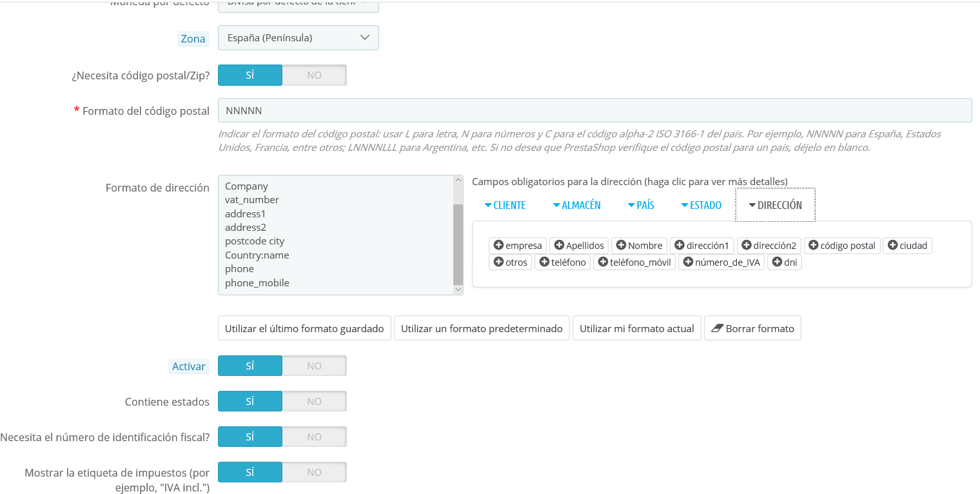Add Nombre field via its plus icon
This screenshot has height=494, width=980.
click(621, 245)
